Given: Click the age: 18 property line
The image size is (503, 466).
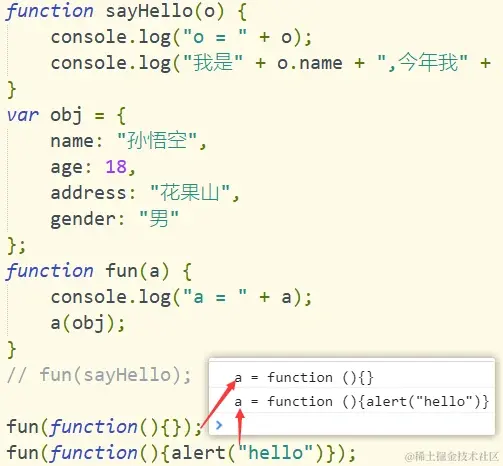Looking at the screenshot, I should (93, 167).
